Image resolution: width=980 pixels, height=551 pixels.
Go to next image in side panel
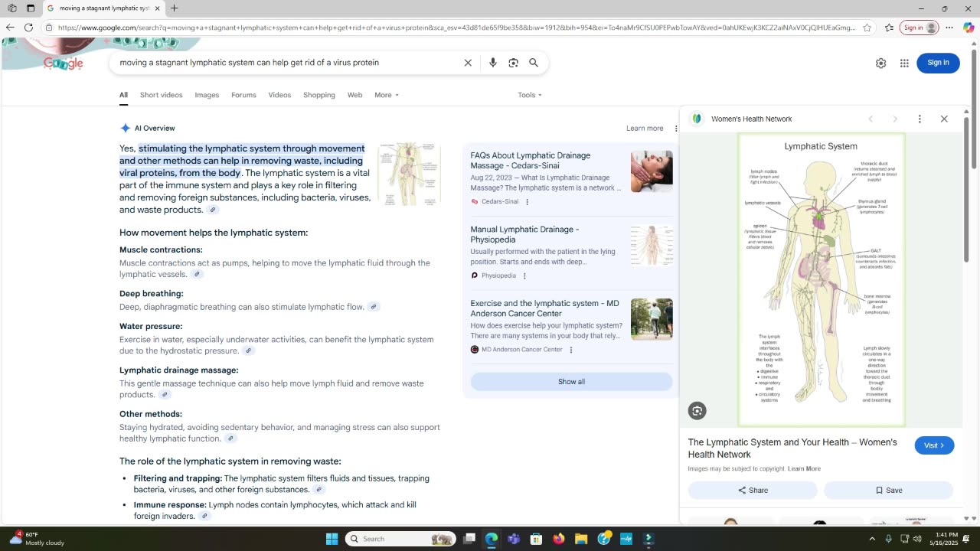coord(895,119)
